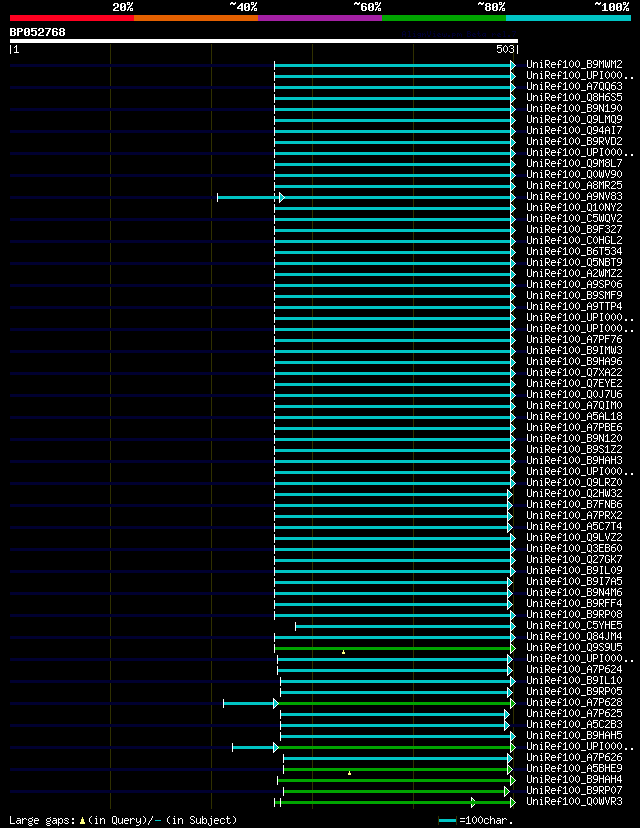The height and width of the screenshot is (828, 640).
Task: Select the UniRef100_B9IL09 hit label
Action: 574,571
